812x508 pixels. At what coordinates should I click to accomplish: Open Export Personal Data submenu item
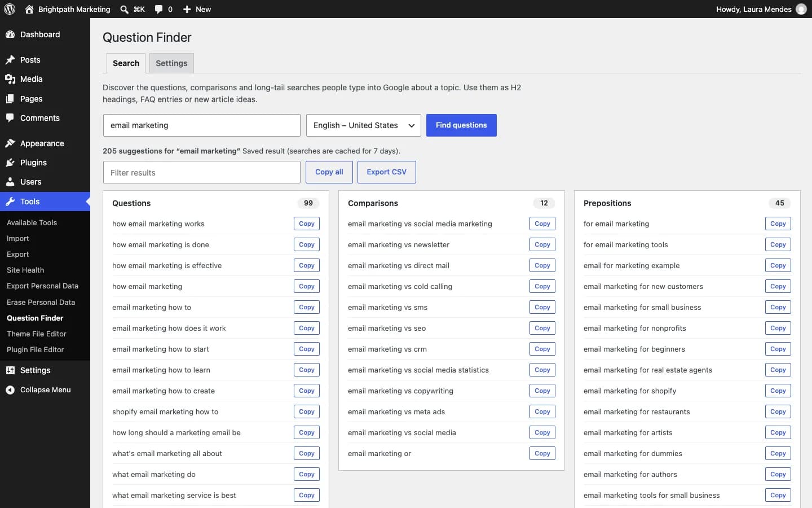click(x=42, y=286)
